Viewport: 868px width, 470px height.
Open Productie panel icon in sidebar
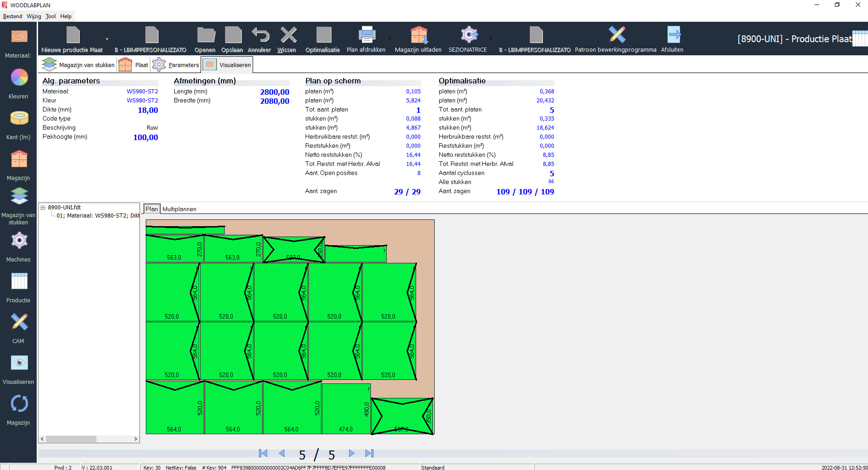pos(19,281)
